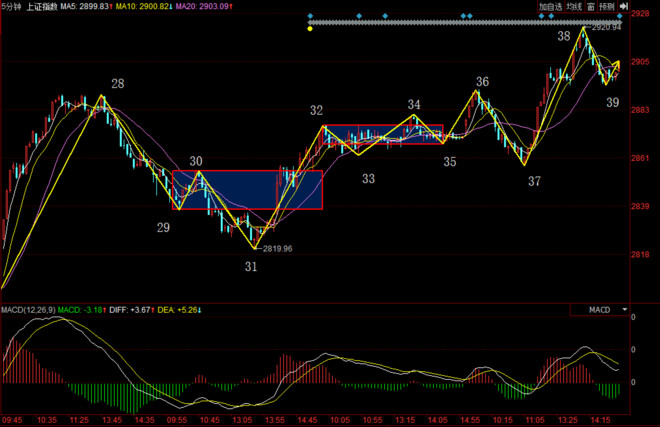Click the 13:55 time axis label
The image size is (660, 427).
click(274, 420)
